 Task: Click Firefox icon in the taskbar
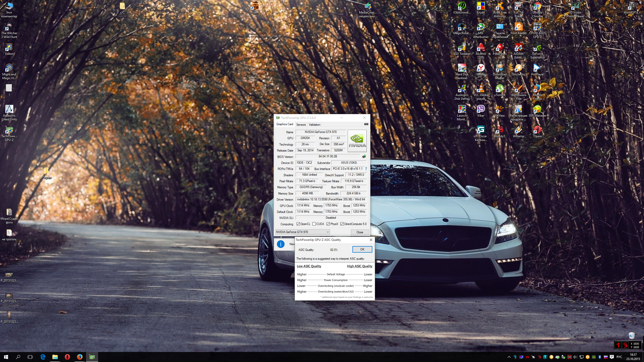(79, 357)
